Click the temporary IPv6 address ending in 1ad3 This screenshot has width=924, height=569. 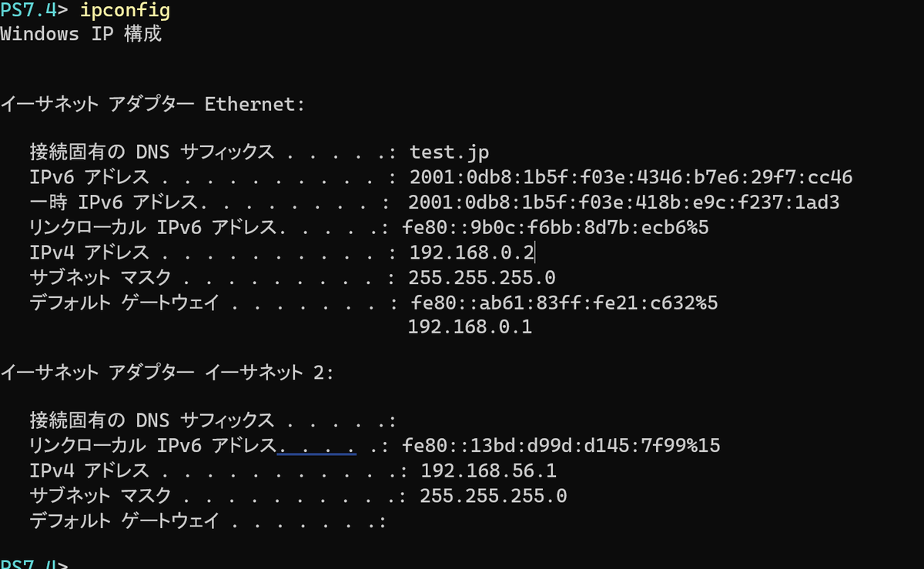point(623,202)
